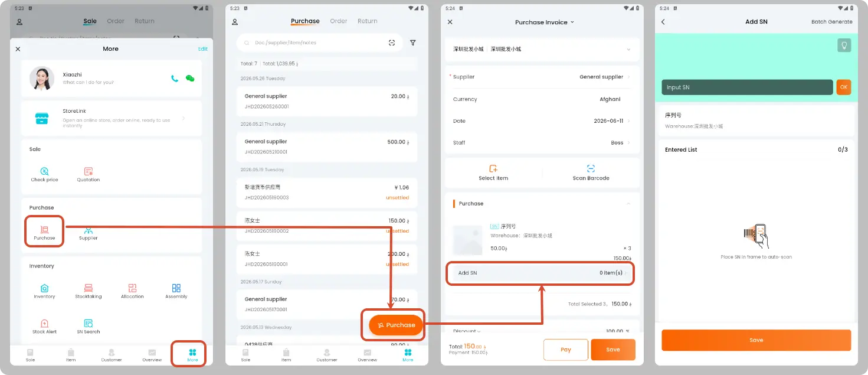The image size is (868, 375).
Task: Select Overview tab in first screen's bottom bar
Action: click(152, 355)
